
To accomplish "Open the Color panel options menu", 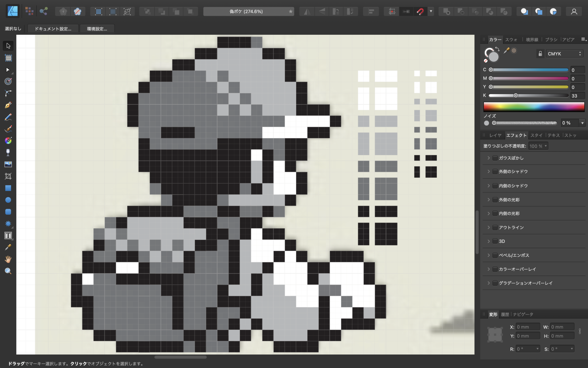I will point(584,39).
